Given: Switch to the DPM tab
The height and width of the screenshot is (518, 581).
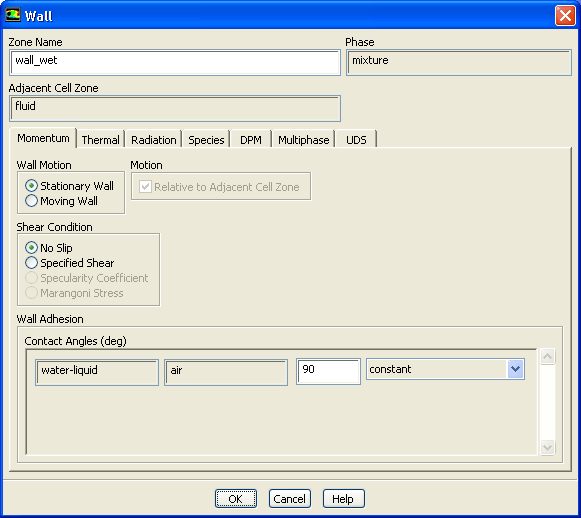Looking at the screenshot, I should (x=251, y=140).
